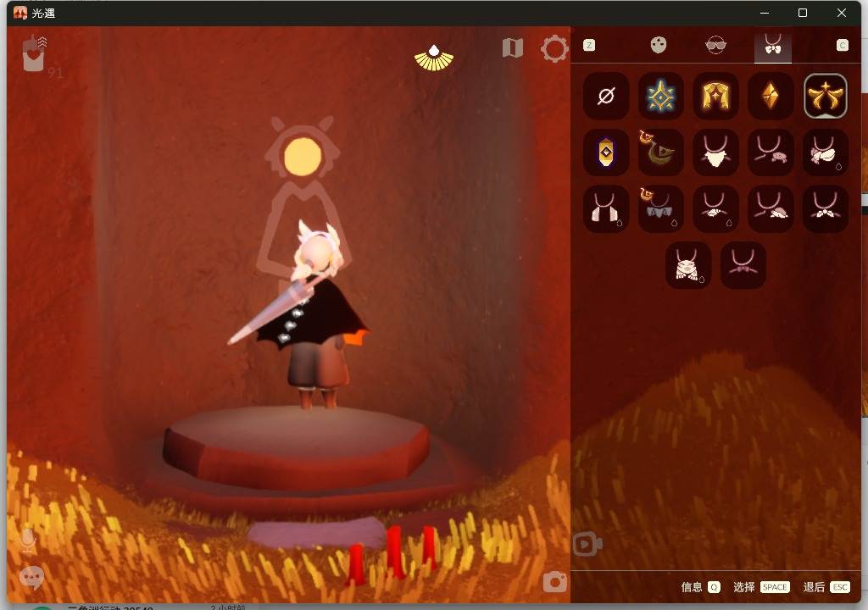
Task: Maximize the 光遇 window
Action: pos(803,13)
